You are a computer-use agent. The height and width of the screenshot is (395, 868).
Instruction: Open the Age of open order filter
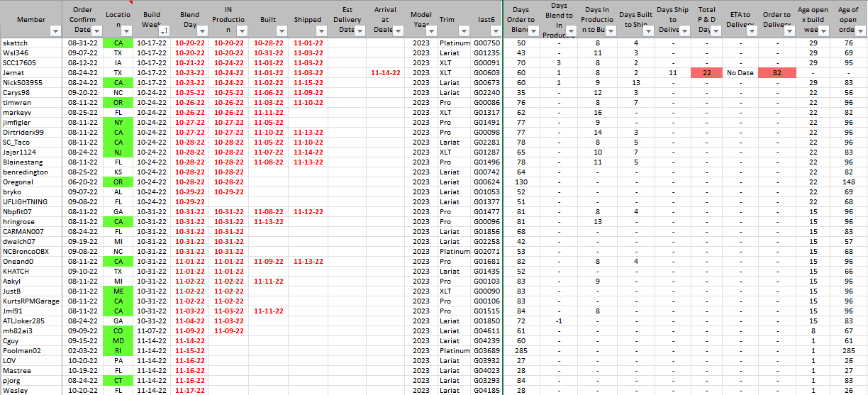coord(859,31)
